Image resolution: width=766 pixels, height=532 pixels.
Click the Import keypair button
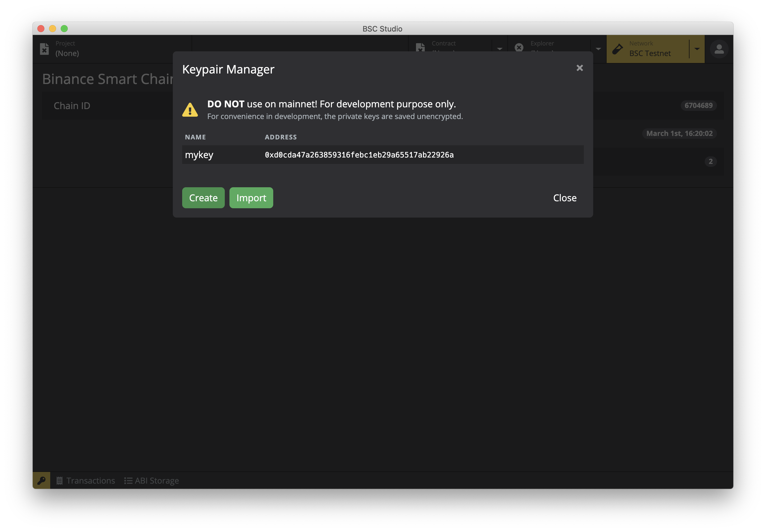pos(251,198)
